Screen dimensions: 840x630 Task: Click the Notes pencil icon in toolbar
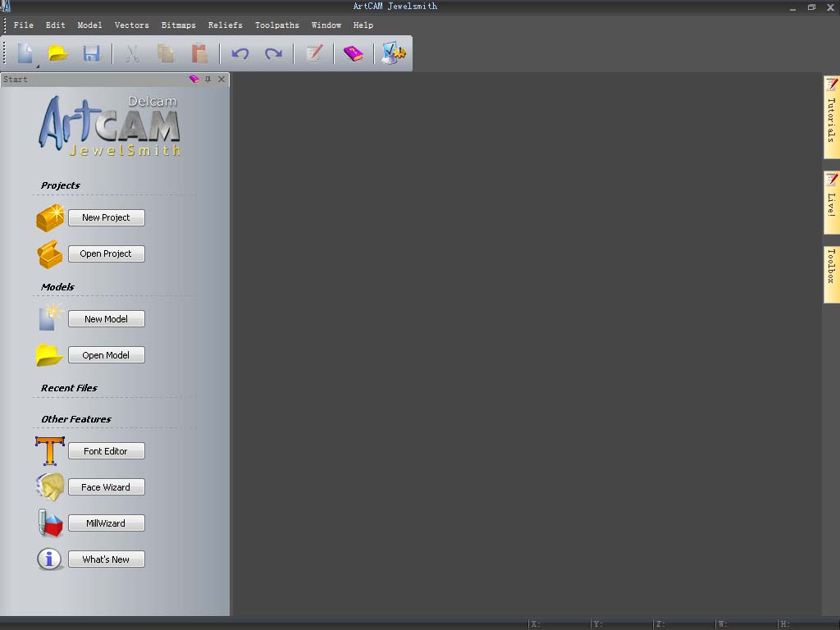(x=314, y=53)
